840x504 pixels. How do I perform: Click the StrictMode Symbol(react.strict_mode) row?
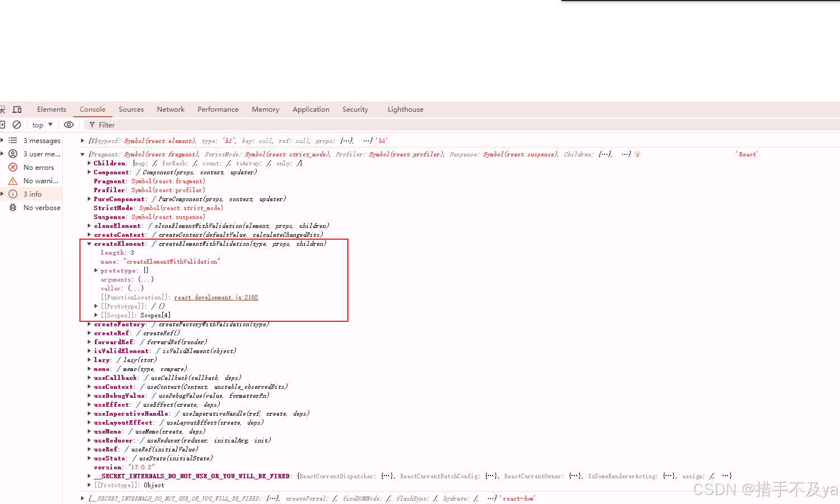[158, 208]
